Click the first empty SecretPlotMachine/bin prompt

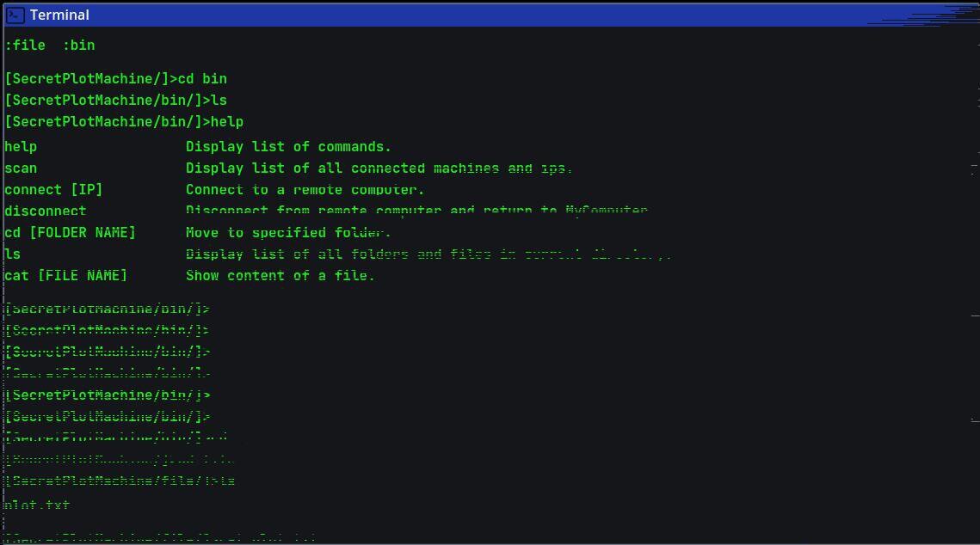tap(107, 309)
